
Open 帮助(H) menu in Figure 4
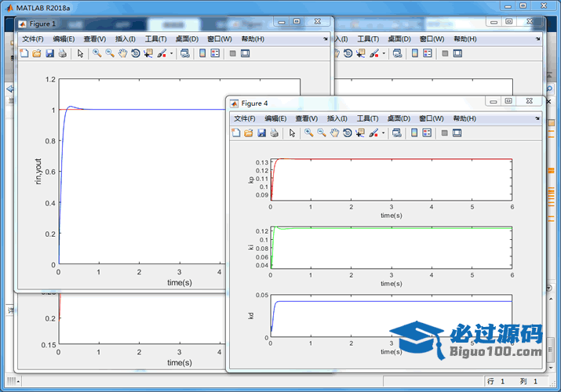pyautogui.click(x=464, y=118)
